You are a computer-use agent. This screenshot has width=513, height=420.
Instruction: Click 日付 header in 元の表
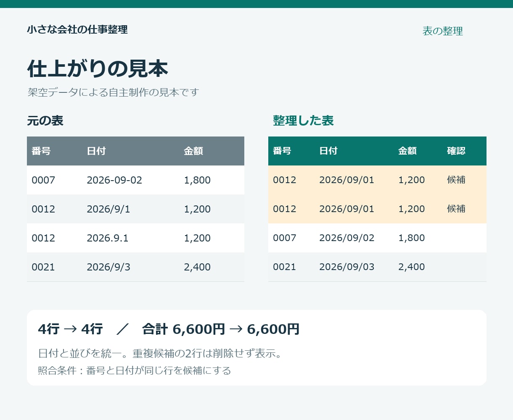point(96,151)
